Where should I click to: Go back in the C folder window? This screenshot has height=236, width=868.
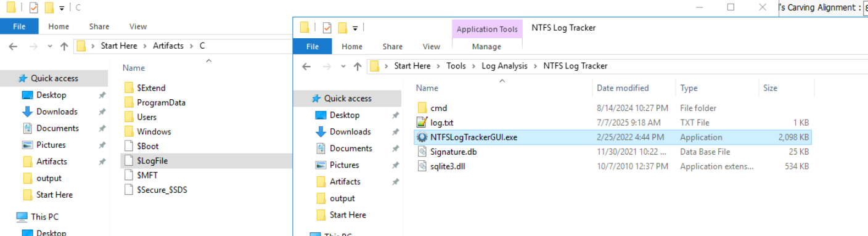[13, 46]
